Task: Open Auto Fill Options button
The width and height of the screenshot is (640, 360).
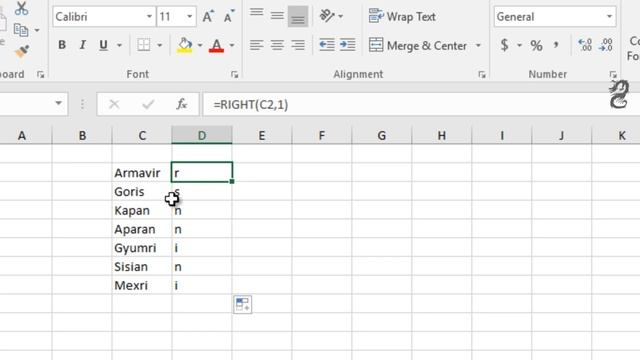Action: (243, 304)
